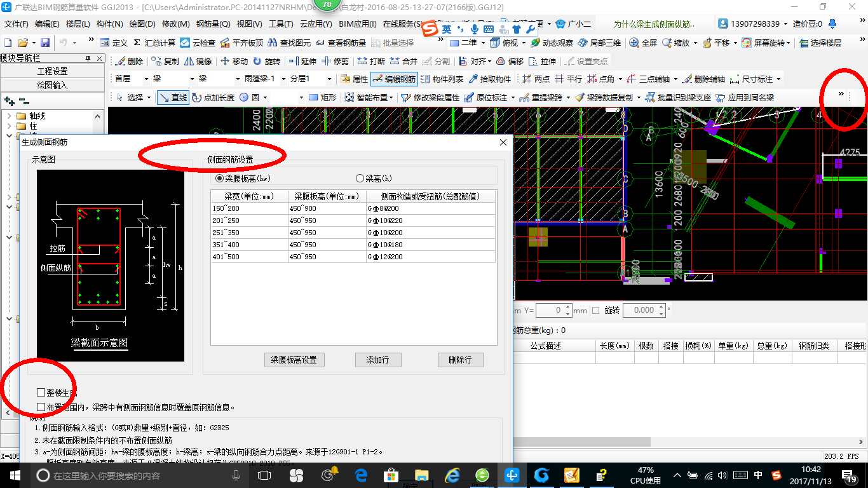Click the 新建 (new file) icon

tap(8, 43)
